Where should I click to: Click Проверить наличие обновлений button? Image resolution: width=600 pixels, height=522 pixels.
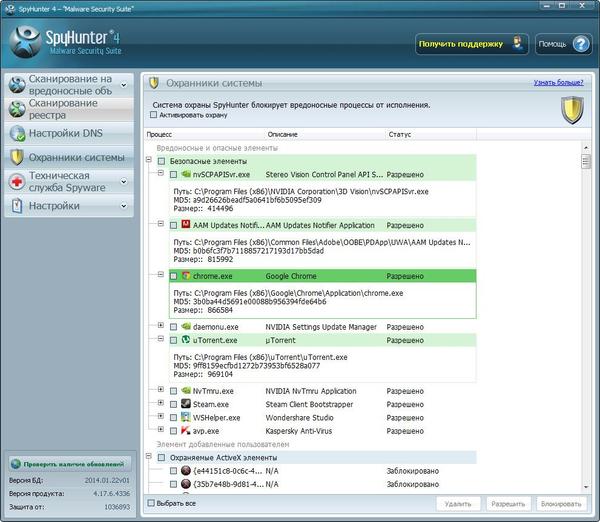point(70,464)
